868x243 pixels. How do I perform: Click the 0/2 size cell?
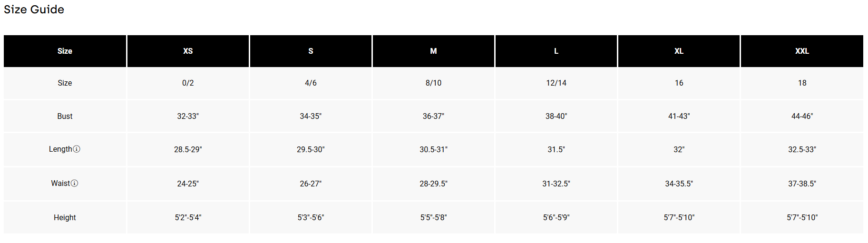(188, 83)
